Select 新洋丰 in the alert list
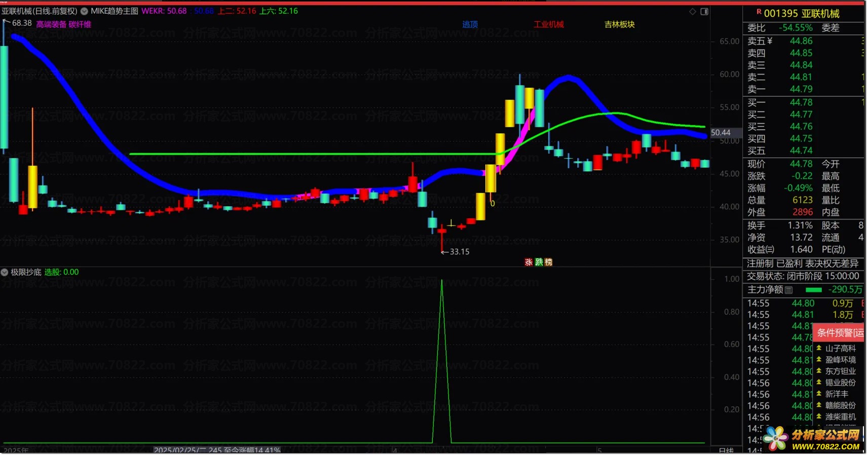The height and width of the screenshot is (455, 868). [x=837, y=394]
